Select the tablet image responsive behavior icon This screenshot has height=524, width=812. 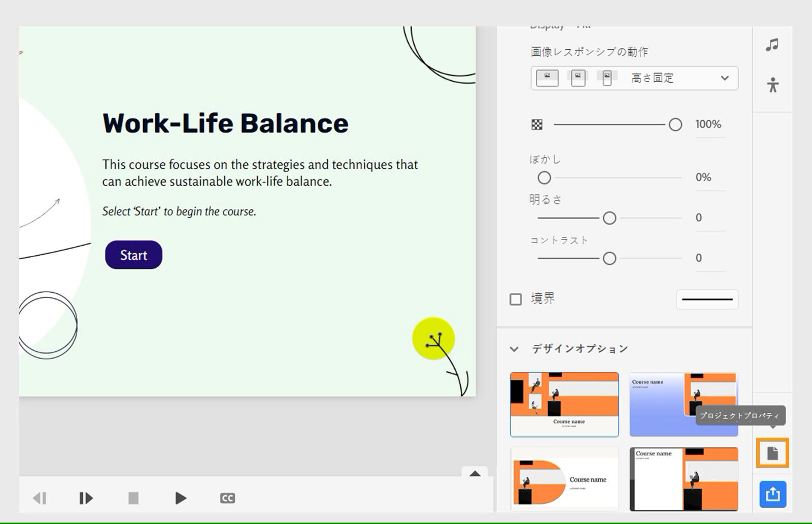pyautogui.click(x=578, y=78)
